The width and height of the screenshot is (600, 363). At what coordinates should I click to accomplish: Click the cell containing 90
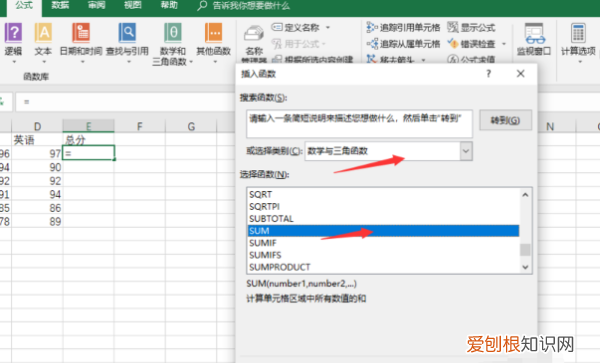[37, 167]
